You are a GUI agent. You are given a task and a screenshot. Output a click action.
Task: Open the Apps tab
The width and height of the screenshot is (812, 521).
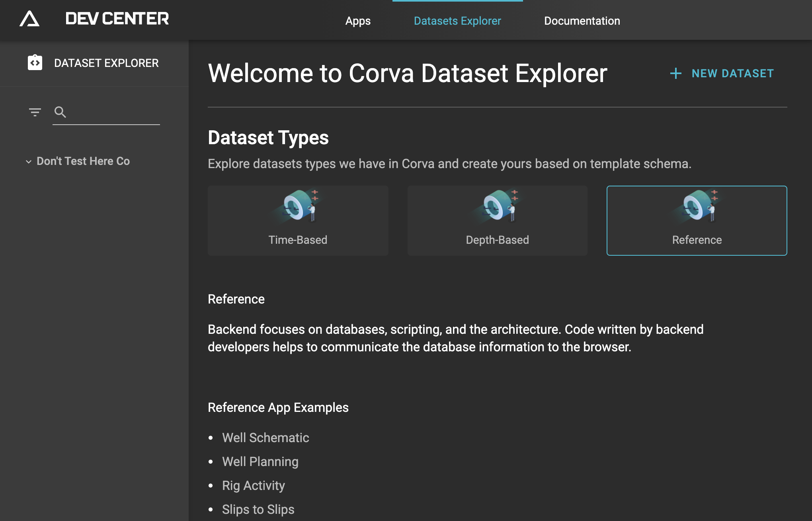[x=358, y=21]
